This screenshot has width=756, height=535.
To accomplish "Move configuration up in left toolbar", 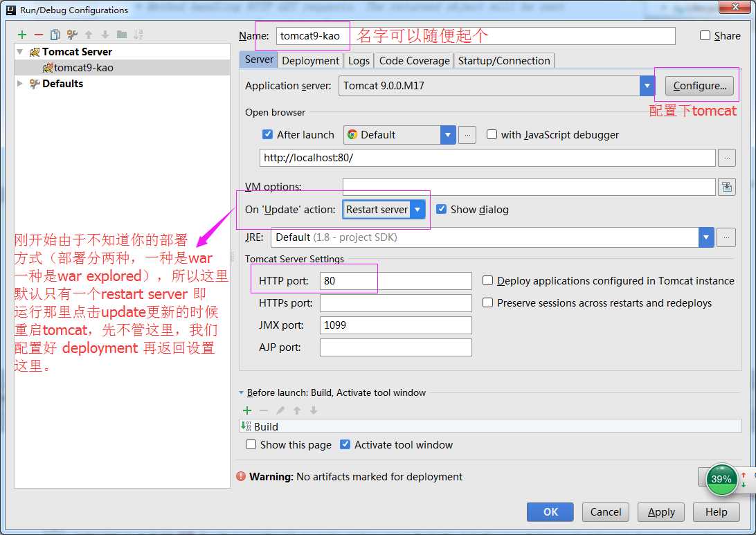I will click(89, 35).
